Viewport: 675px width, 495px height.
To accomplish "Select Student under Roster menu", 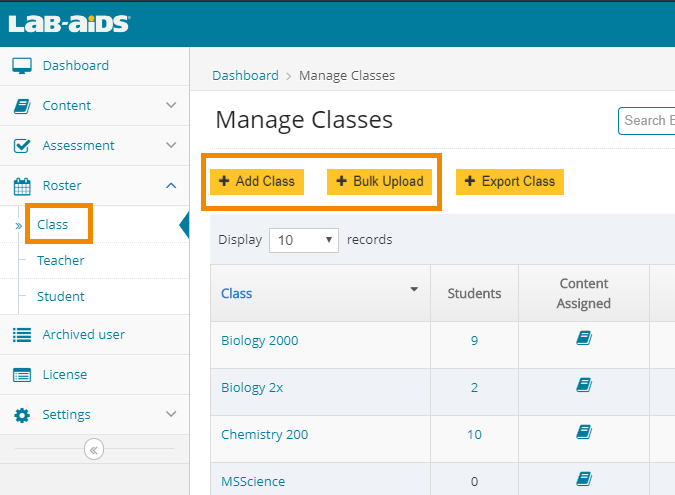I will click(x=61, y=297).
